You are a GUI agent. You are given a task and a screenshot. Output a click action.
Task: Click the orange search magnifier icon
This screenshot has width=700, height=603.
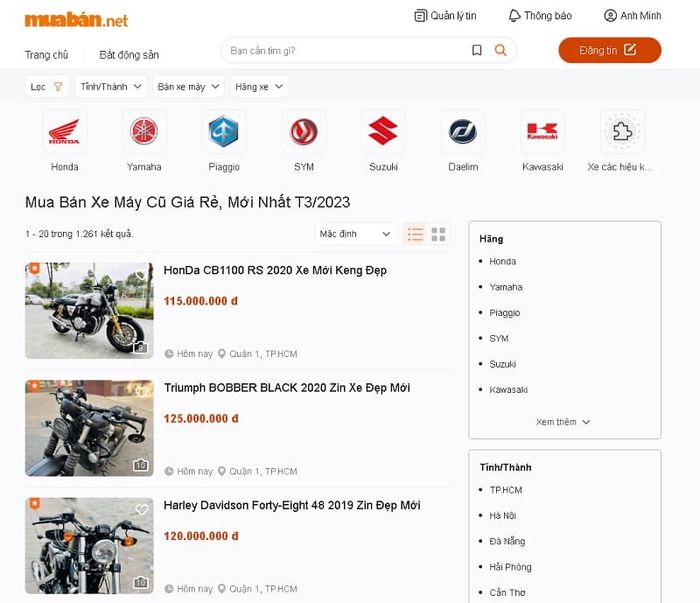coord(500,50)
